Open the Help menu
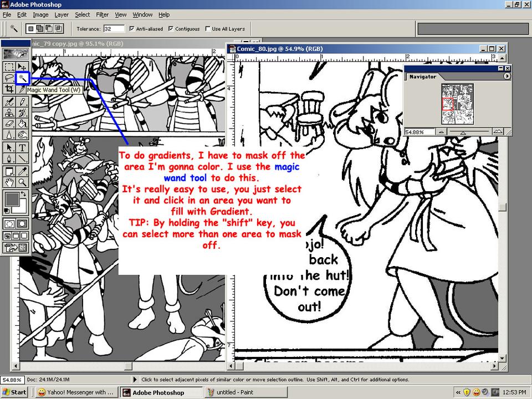This screenshot has height=399, width=532. 164,14
